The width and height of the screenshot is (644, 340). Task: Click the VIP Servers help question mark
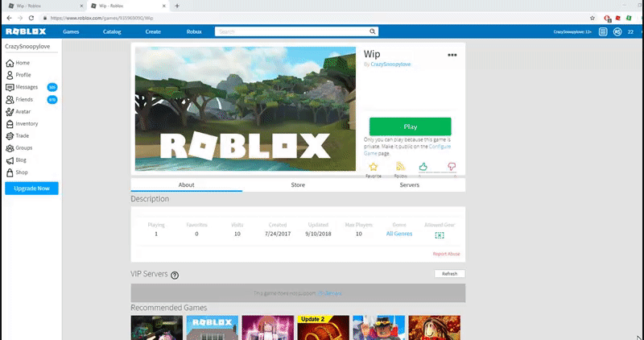point(175,276)
